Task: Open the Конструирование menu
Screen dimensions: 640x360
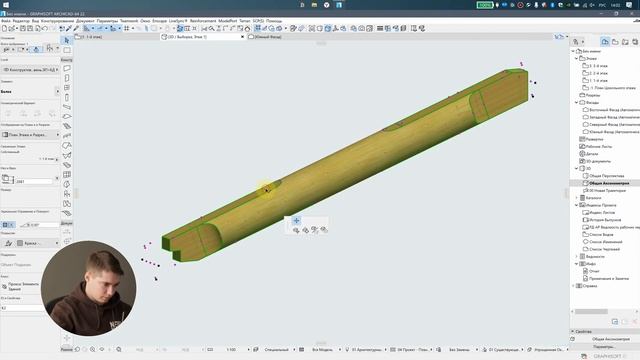Action: (x=57, y=21)
